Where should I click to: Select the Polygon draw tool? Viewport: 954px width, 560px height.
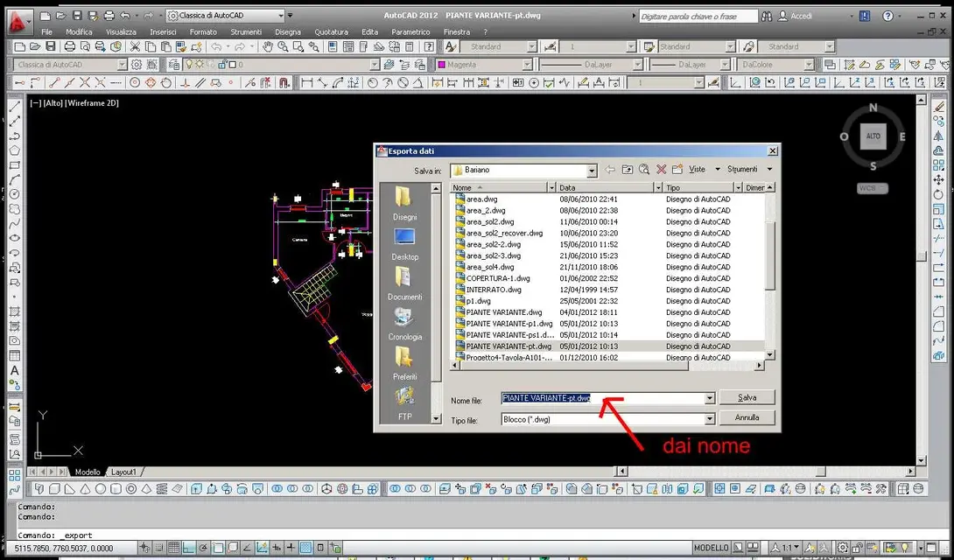click(15, 150)
